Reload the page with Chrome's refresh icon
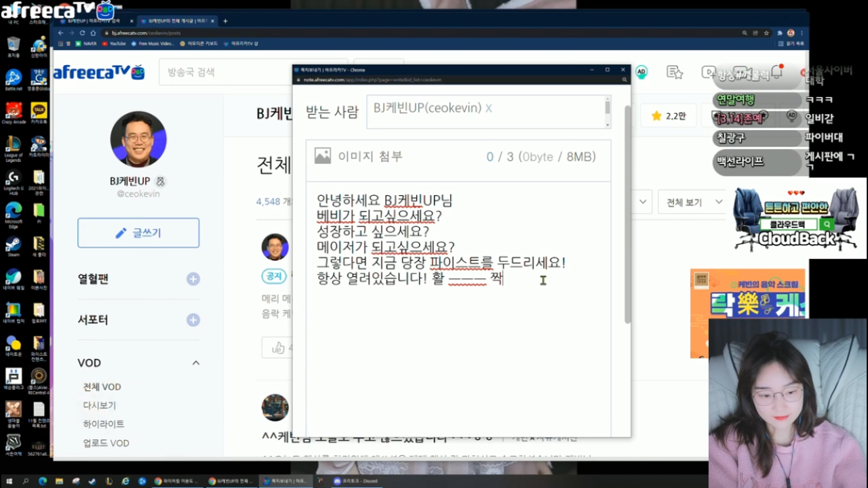Screen dimensions: 868x488 83,33
